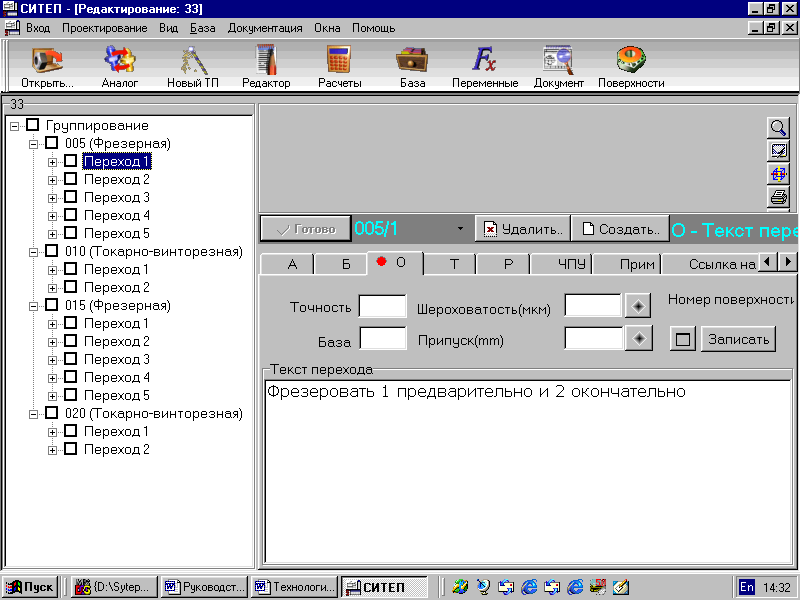800x600 pixels.
Task: Collapse the 010 (Токарно-винторезная) node
Action: [x=33, y=252]
